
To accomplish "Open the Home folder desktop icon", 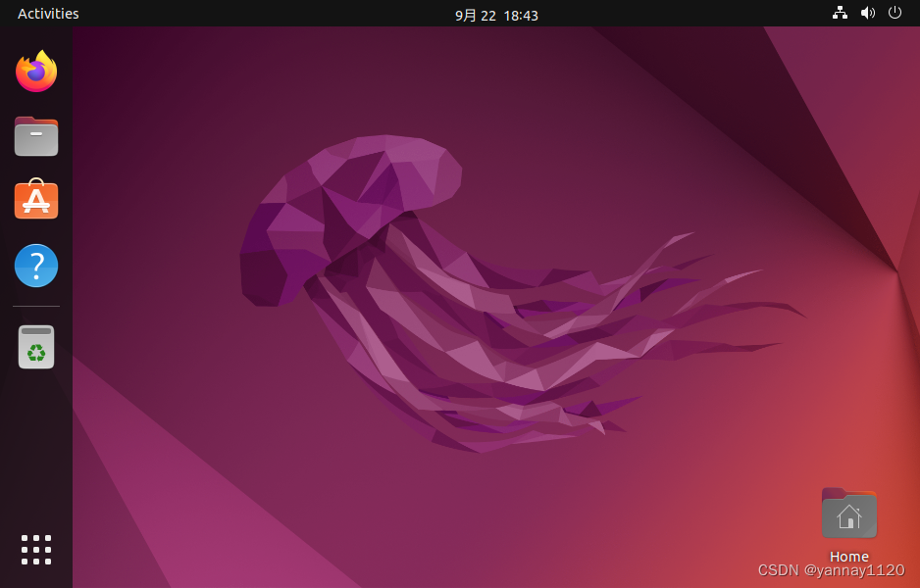I will click(849, 513).
